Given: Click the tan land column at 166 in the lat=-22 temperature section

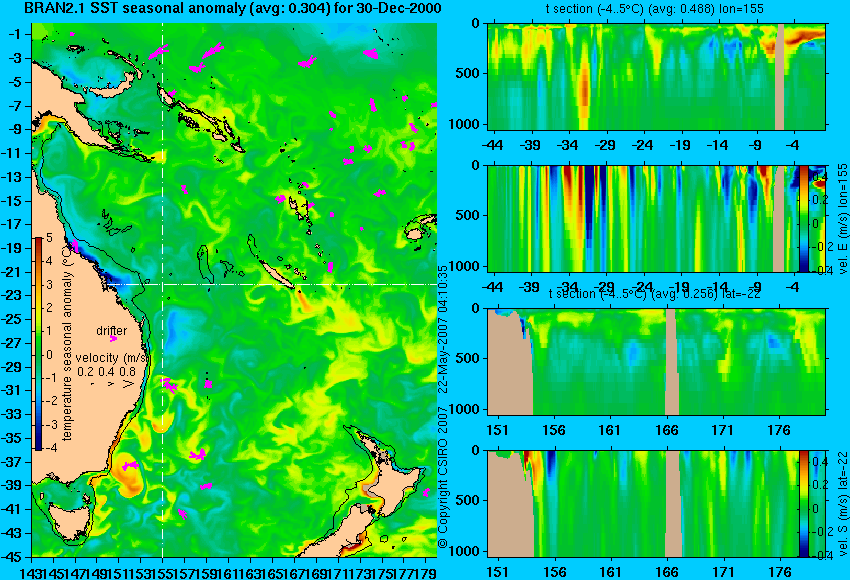Looking at the screenshot, I should pos(671,362).
